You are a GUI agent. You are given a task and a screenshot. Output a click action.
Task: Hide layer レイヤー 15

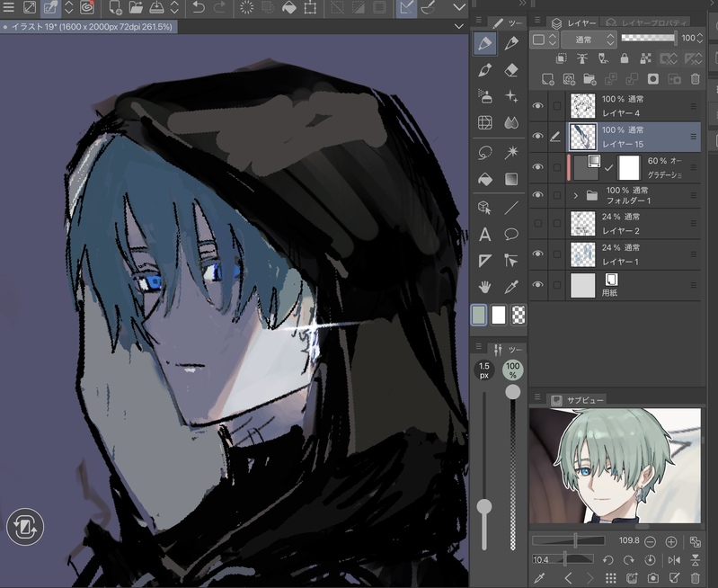tap(537, 137)
